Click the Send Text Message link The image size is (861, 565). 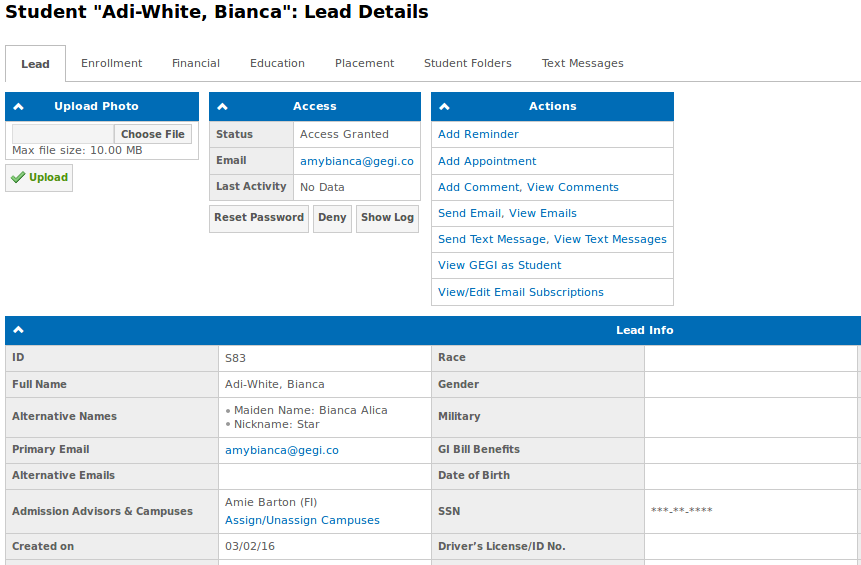coord(492,239)
